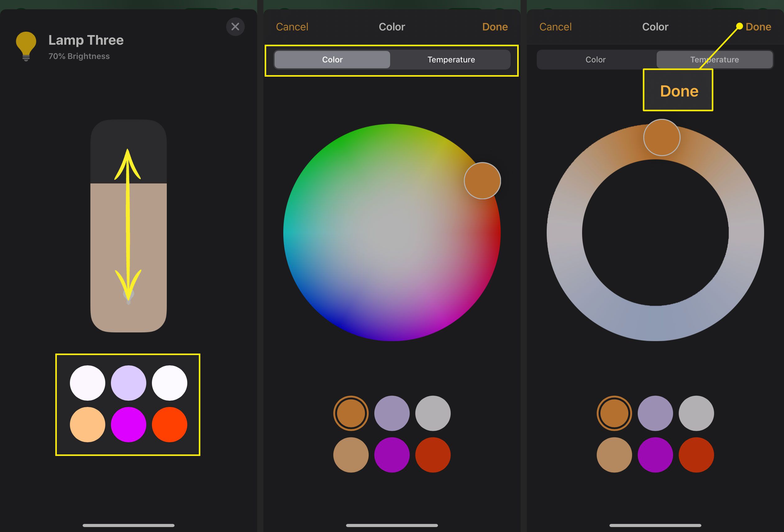Choose tan swatch on temperature screen

tap(614, 455)
